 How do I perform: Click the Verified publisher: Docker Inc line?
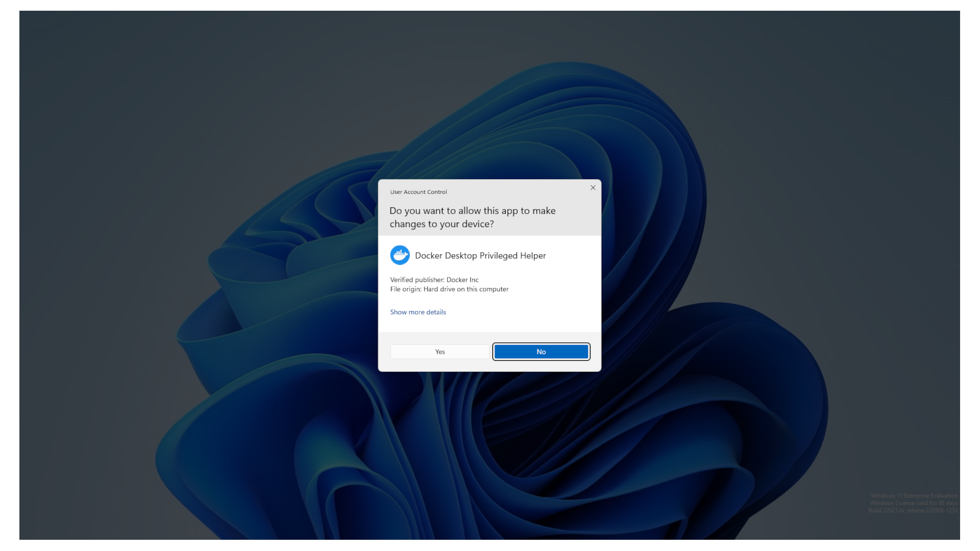pos(434,280)
